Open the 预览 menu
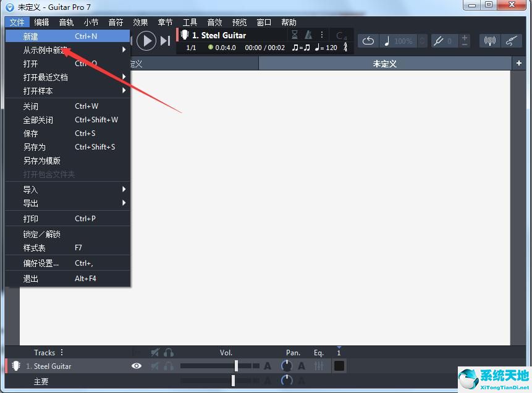Viewport: 532px width, 393px height. tap(240, 22)
